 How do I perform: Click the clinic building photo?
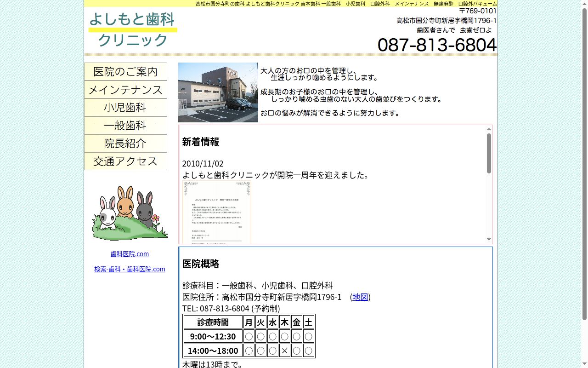click(x=218, y=92)
